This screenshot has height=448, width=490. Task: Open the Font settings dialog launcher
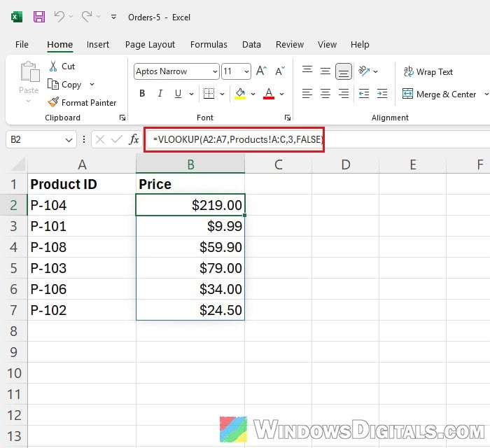coord(288,118)
